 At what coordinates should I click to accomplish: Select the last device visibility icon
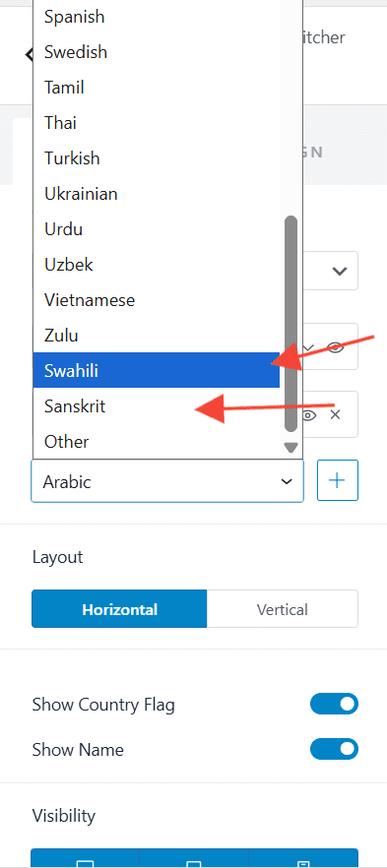tap(303, 860)
